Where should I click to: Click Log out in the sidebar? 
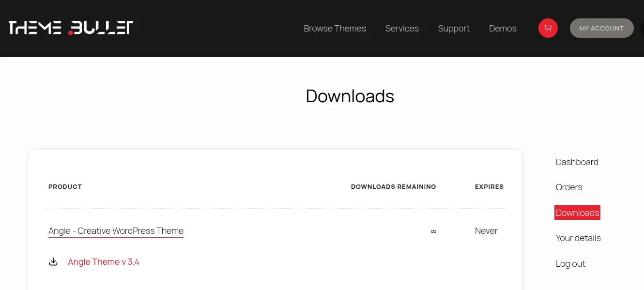click(x=570, y=263)
